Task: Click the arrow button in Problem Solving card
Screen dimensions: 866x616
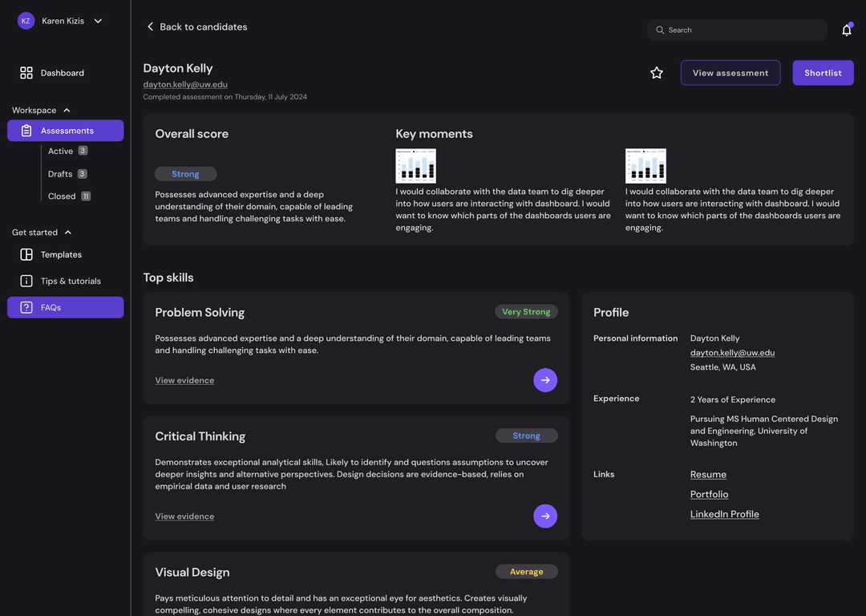Action: tap(545, 380)
